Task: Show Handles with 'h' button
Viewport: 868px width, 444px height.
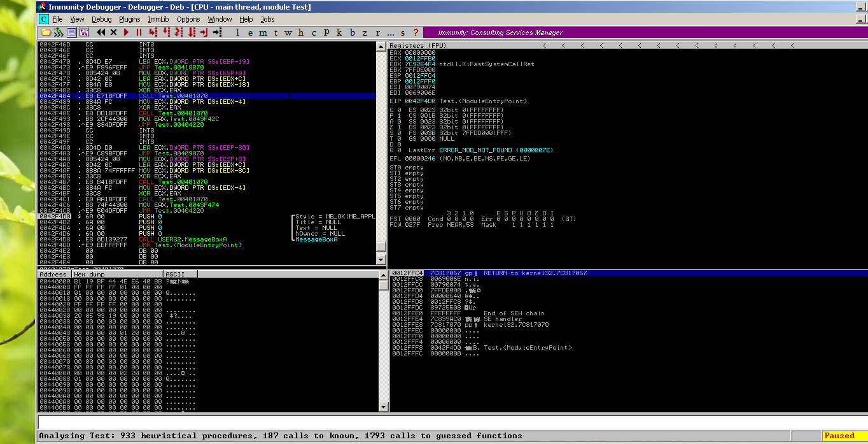Action: 301,32
